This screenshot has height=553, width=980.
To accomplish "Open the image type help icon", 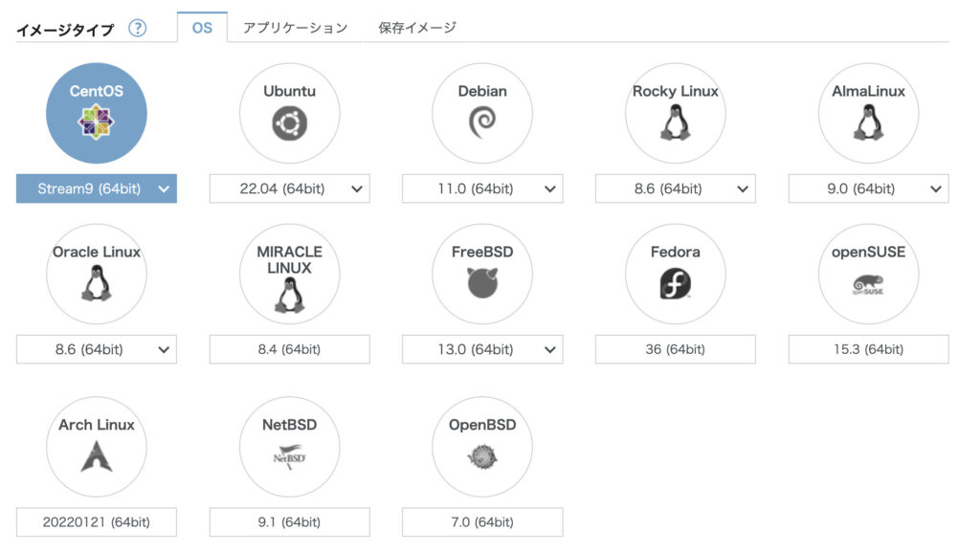I will point(138,28).
